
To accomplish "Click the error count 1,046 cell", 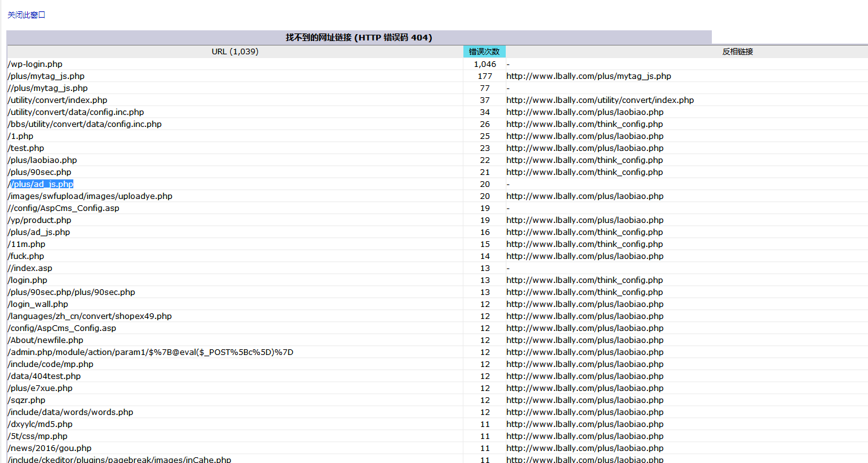I will coord(484,64).
